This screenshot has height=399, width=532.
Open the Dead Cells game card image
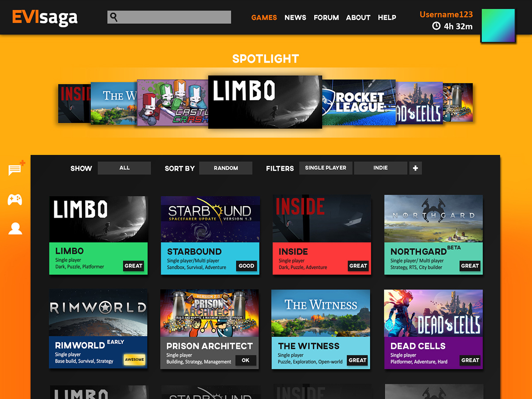coord(434,313)
